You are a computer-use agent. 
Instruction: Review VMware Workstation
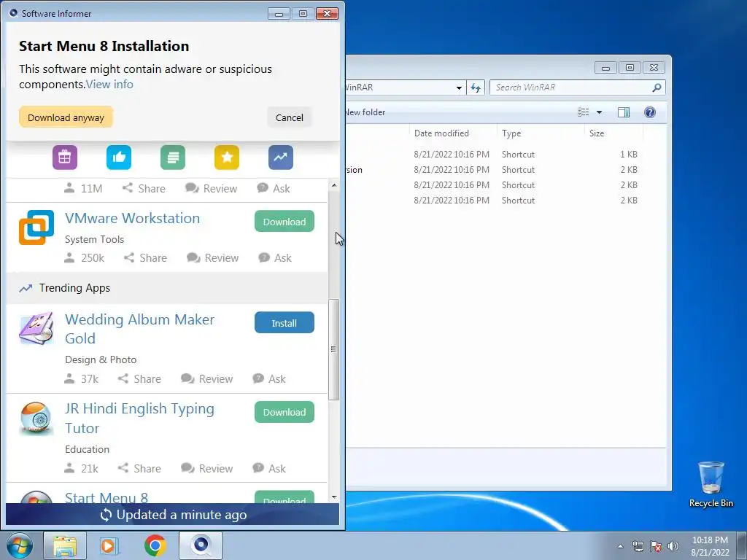pyautogui.click(x=212, y=258)
